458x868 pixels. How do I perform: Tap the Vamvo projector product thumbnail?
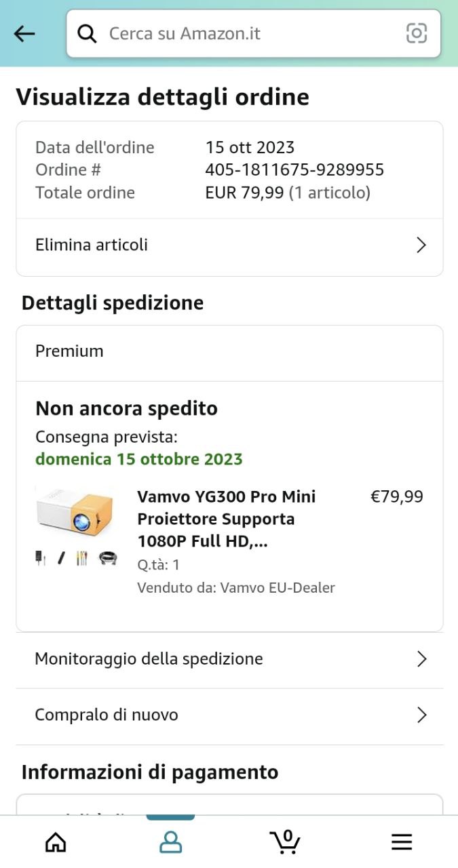[x=75, y=513]
